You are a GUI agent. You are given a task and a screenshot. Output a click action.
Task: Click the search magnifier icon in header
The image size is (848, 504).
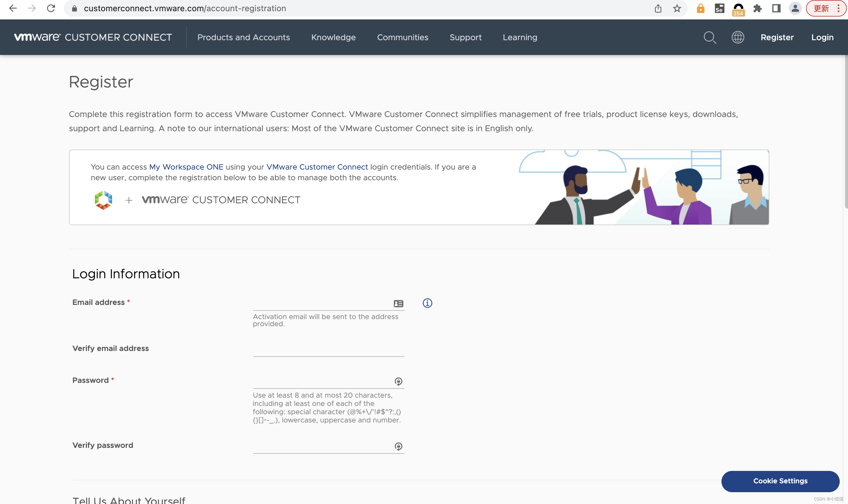710,37
